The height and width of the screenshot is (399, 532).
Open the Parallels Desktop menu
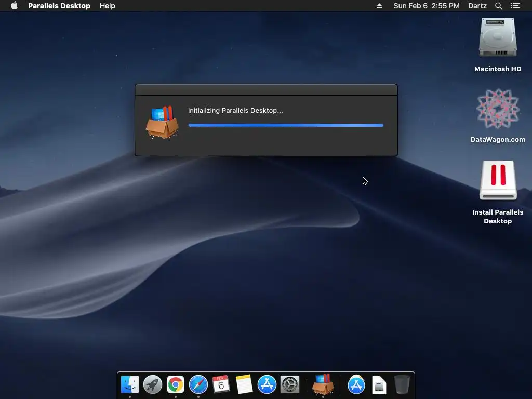(59, 6)
